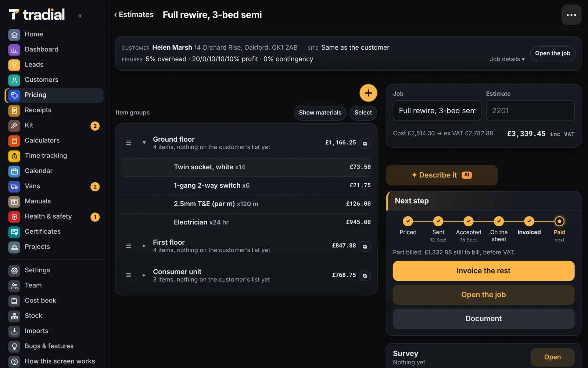Click the Select button for item groups

click(363, 113)
